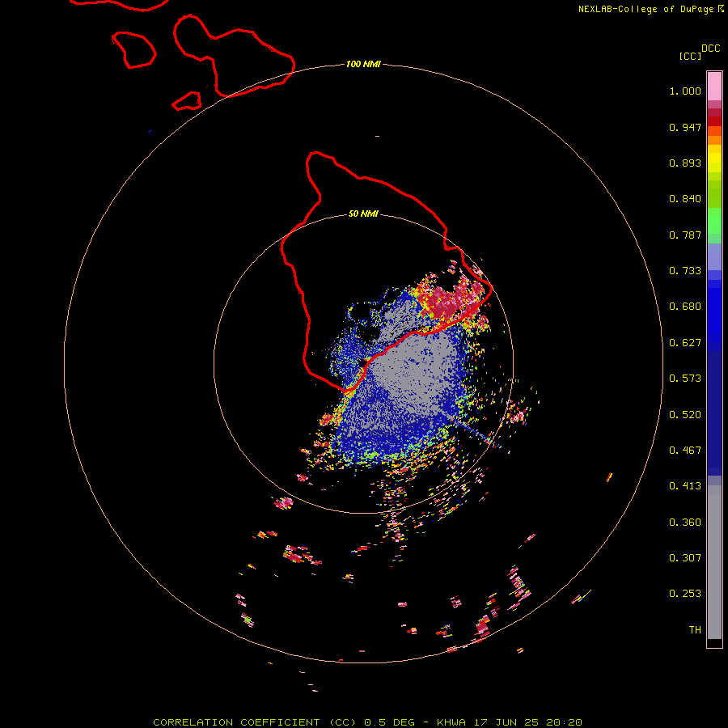Click the 50 NMI range ring label

pyautogui.click(x=363, y=214)
